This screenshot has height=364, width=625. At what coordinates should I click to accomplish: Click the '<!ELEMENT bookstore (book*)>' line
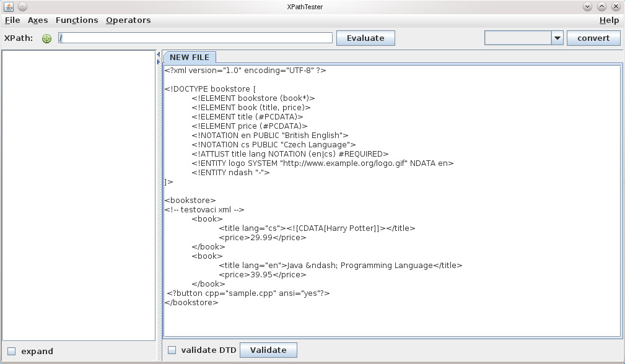[x=253, y=98]
